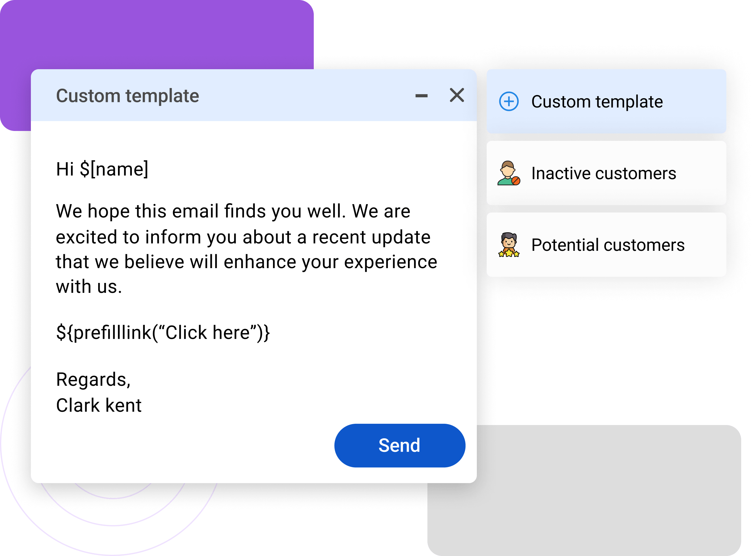Click the dialog title bar area

(269, 95)
